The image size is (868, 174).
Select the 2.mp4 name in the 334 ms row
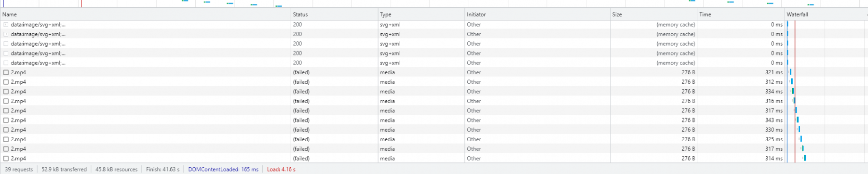click(x=18, y=92)
